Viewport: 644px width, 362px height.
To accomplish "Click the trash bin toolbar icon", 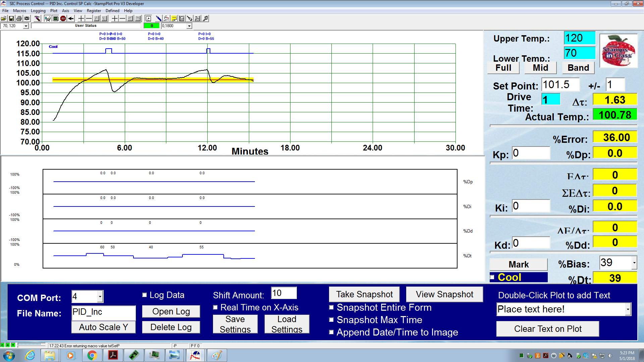I will (x=182, y=18).
